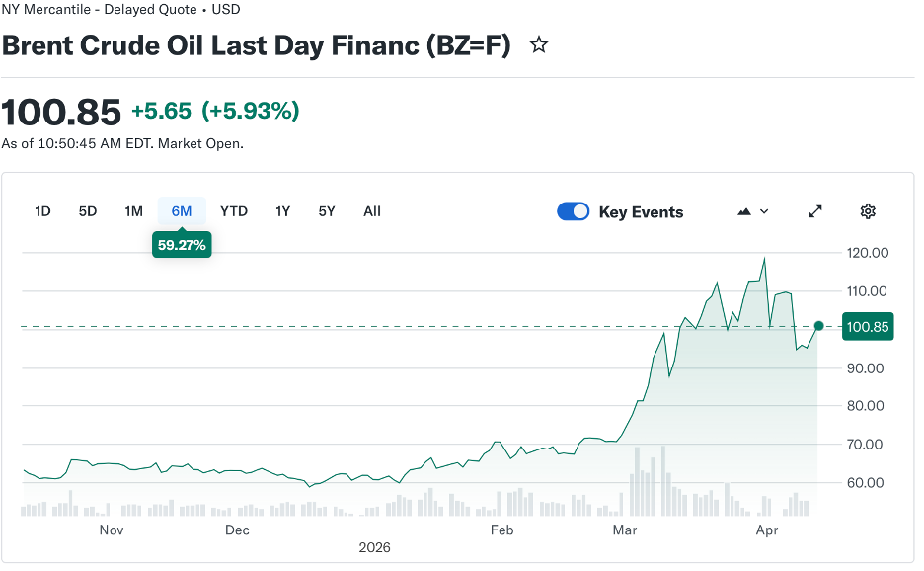Open chart settings gear
This screenshot has height=571, width=924.
[x=868, y=211]
